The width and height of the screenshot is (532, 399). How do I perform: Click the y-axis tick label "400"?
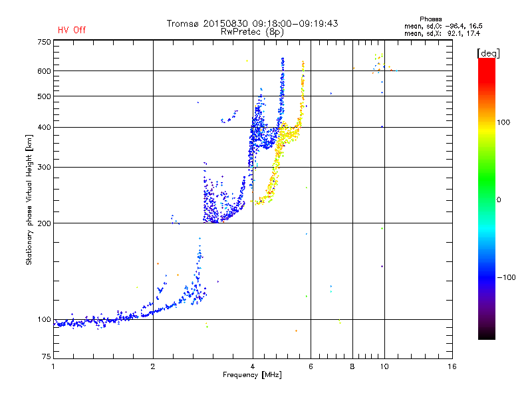click(44, 127)
